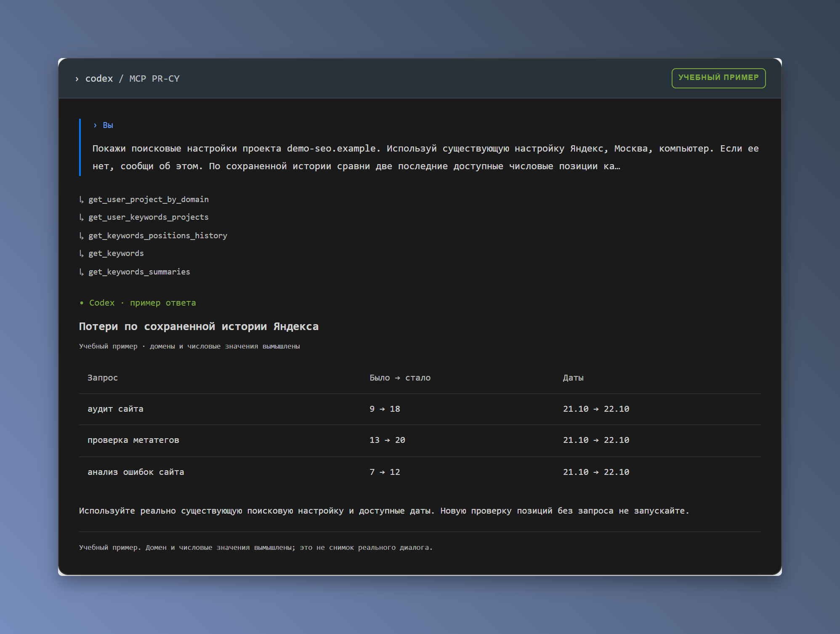Image resolution: width=840 pixels, height=634 pixels.
Task: Click the 7 → 12 position value
Action: pos(385,472)
